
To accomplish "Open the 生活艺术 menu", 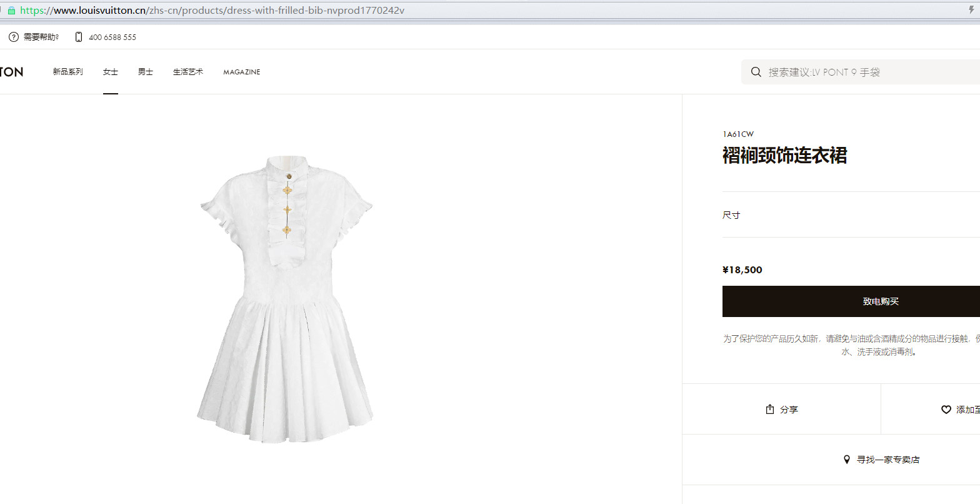I will click(188, 72).
